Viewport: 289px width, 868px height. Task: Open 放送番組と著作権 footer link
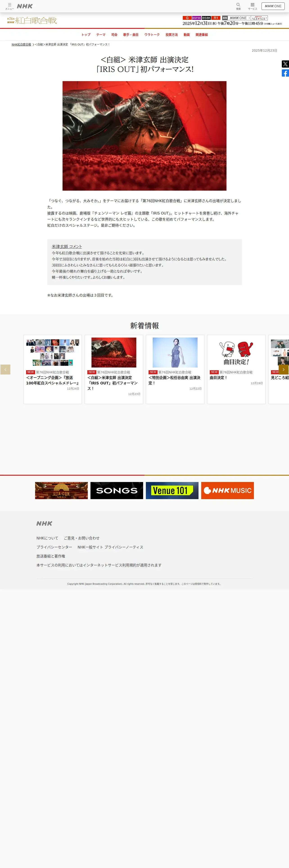pyautogui.click(x=51, y=556)
